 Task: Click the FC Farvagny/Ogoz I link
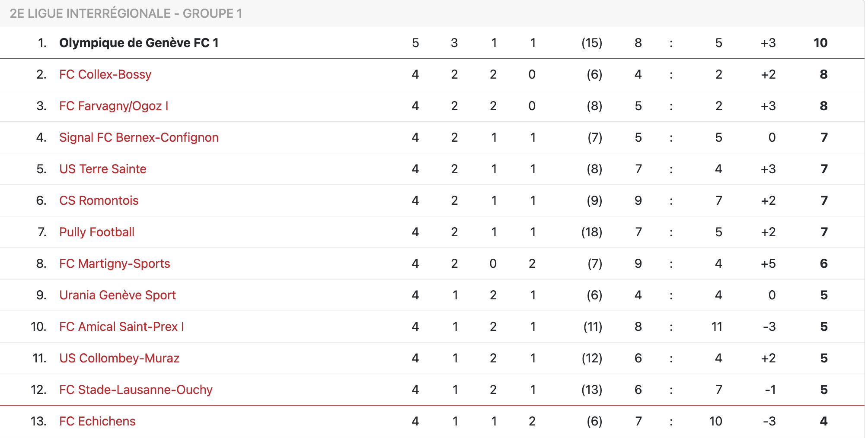[114, 106]
